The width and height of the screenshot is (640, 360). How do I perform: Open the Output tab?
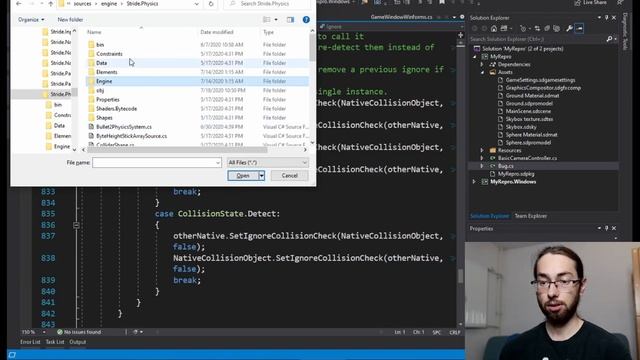coord(78,342)
